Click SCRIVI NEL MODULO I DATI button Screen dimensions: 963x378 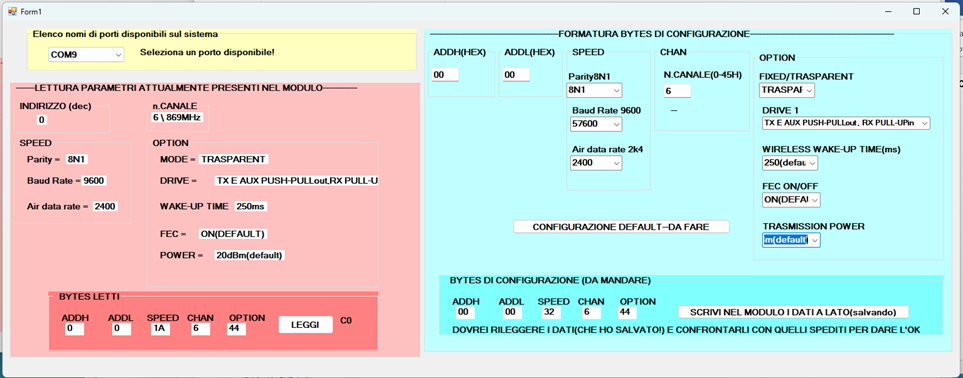click(793, 312)
